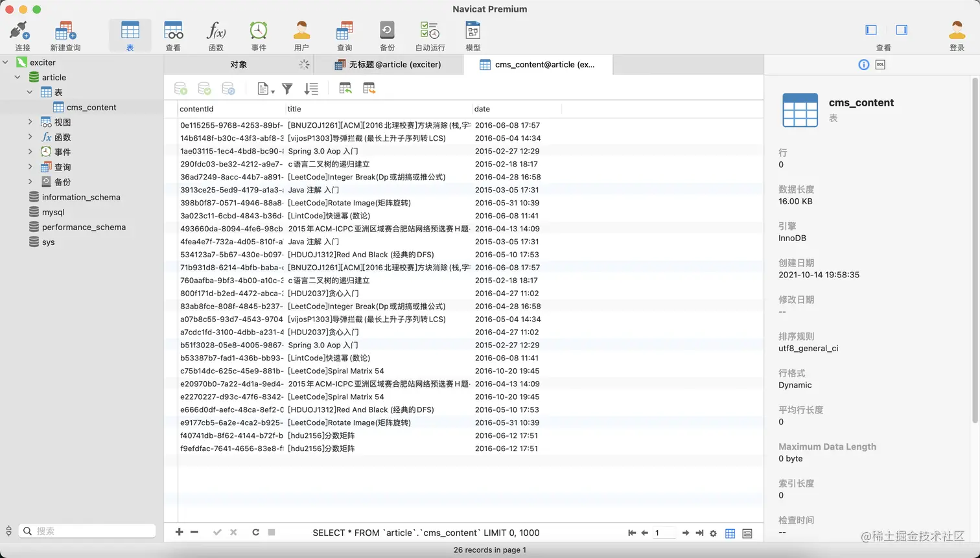Switch to grid view
Viewport: 980px width, 558px height.
pyautogui.click(x=730, y=533)
